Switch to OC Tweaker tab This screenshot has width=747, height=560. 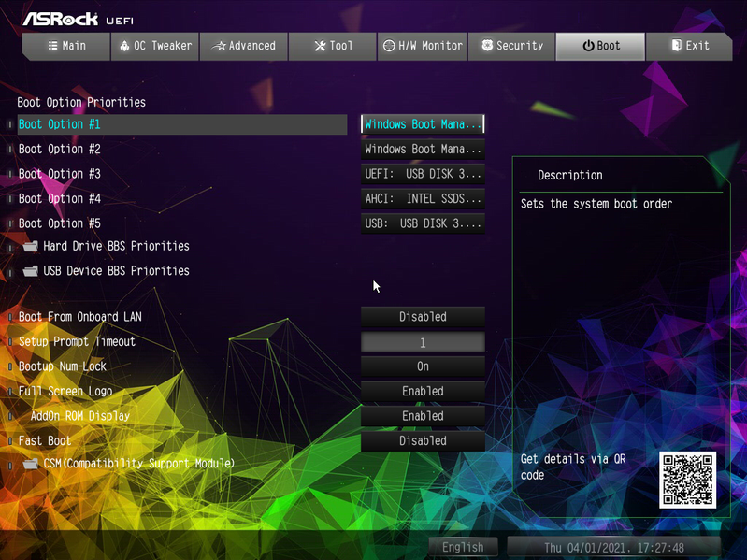click(155, 46)
